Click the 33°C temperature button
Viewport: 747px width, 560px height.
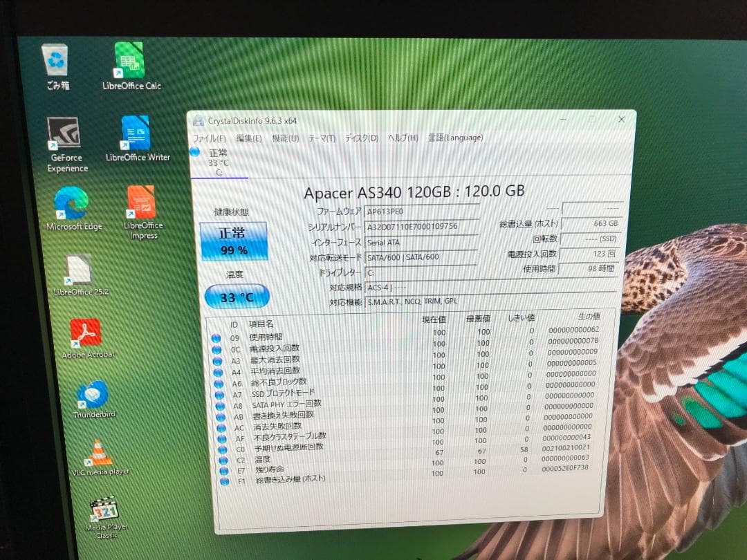click(x=236, y=295)
